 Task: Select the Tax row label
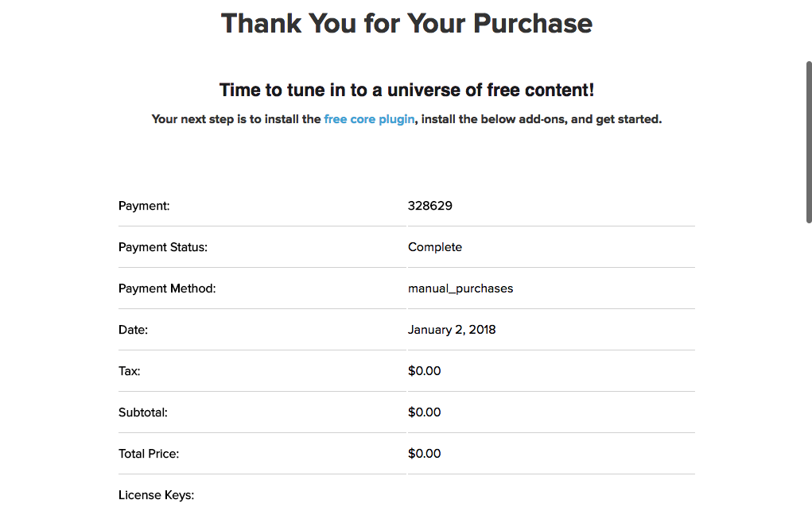pyautogui.click(x=128, y=370)
